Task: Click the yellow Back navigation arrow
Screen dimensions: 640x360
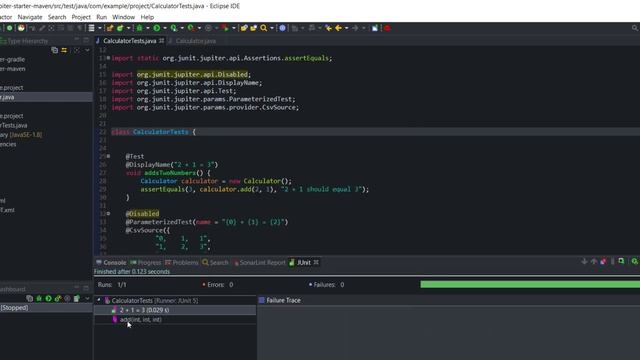Action: [x=338, y=28]
